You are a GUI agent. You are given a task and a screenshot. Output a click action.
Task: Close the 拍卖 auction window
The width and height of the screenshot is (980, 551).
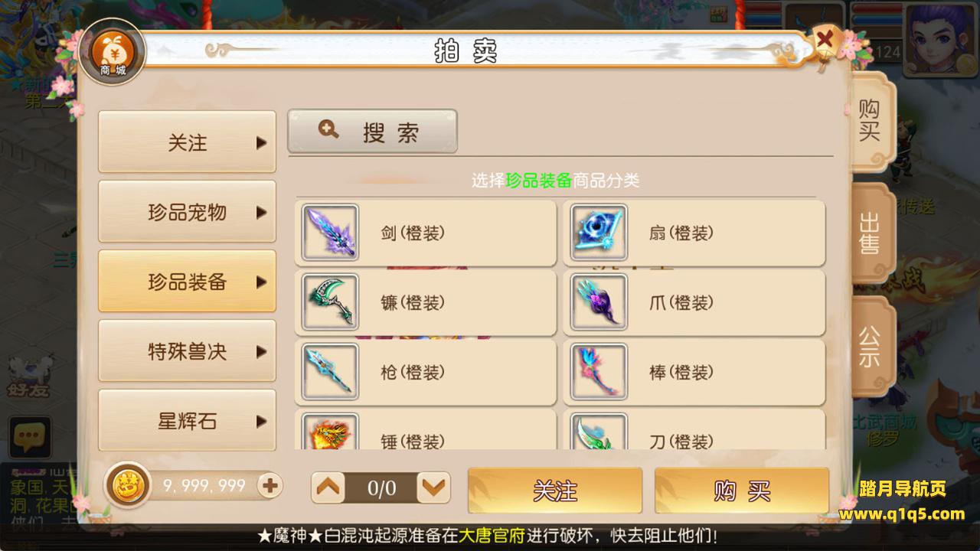[x=825, y=40]
